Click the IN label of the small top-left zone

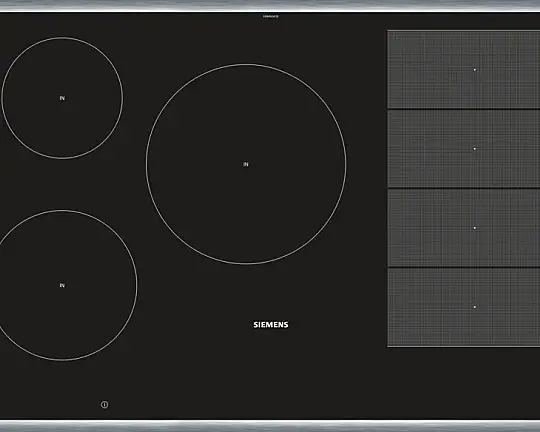[62, 98]
